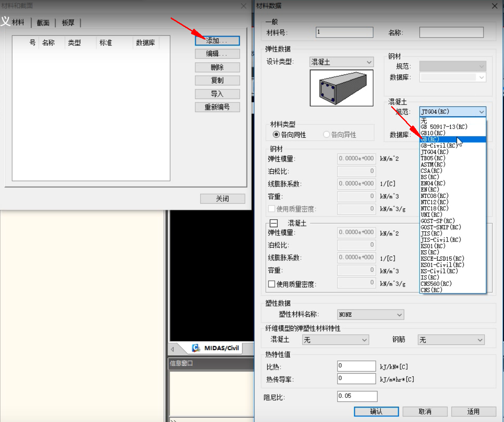Select KS-Civil(RC) from list
This screenshot has height=422, width=504.
pyautogui.click(x=453, y=271)
